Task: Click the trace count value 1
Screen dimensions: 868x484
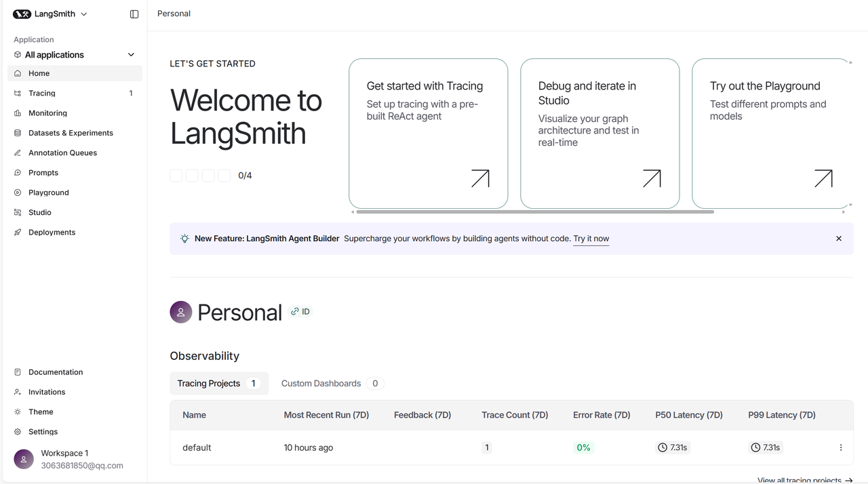Action: [486, 447]
